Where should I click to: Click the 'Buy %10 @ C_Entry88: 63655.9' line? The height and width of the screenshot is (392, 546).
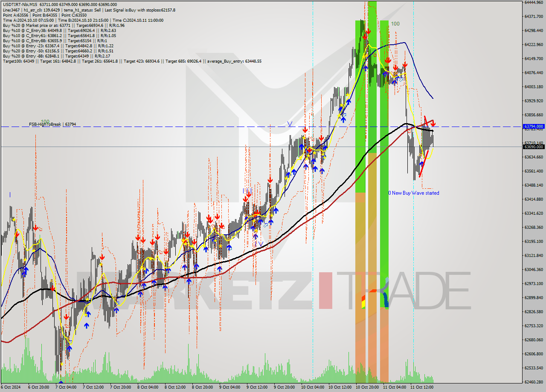(x=55, y=40)
